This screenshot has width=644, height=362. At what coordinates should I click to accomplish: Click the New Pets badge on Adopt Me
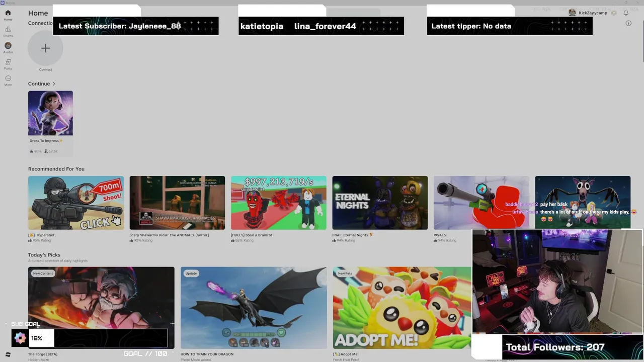345,274
